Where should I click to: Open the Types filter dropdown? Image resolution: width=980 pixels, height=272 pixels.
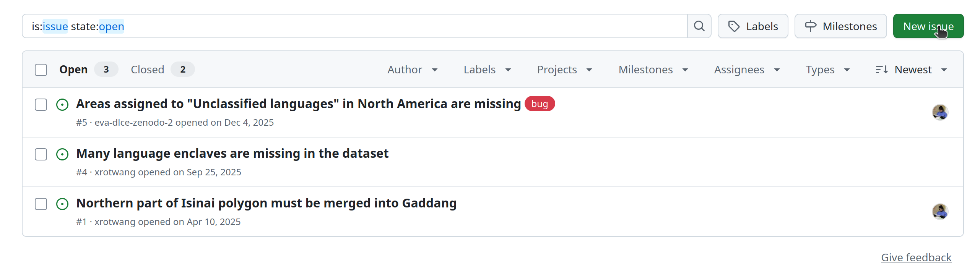coord(827,70)
